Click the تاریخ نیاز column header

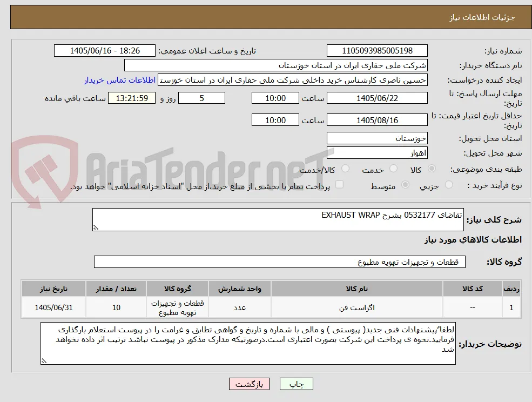click(53, 289)
